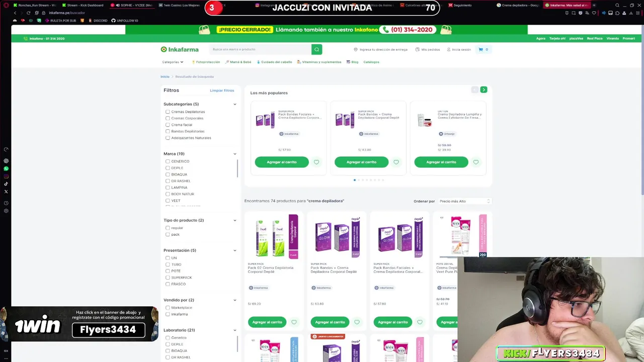This screenshot has width=644, height=362.
Task: Collapse the Presentación section
Action: pos(234,250)
